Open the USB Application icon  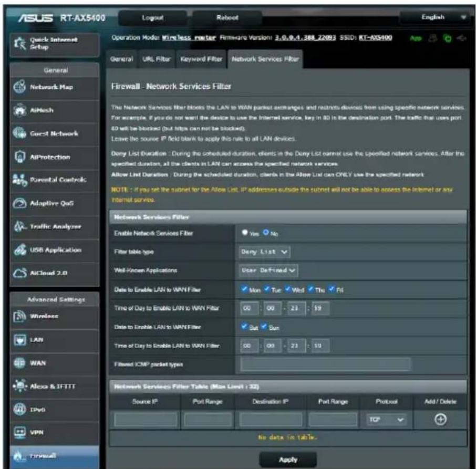pyautogui.click(x=20, y=249)
